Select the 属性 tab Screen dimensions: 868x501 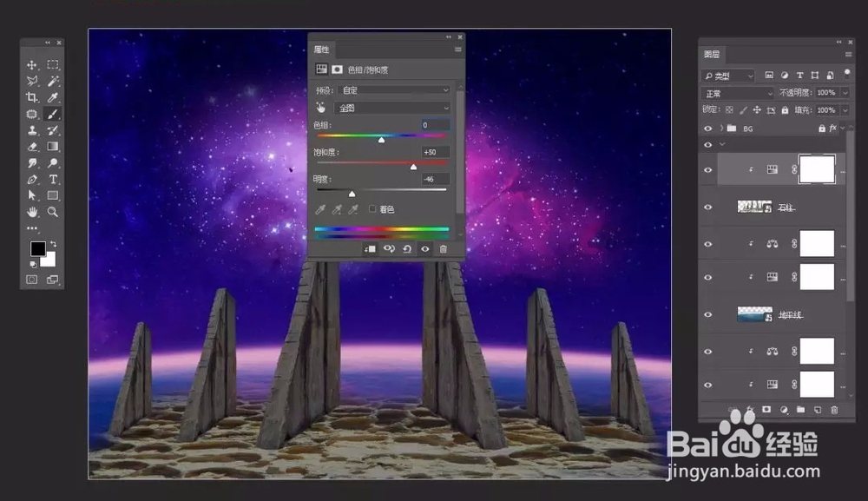click(322, 49)
